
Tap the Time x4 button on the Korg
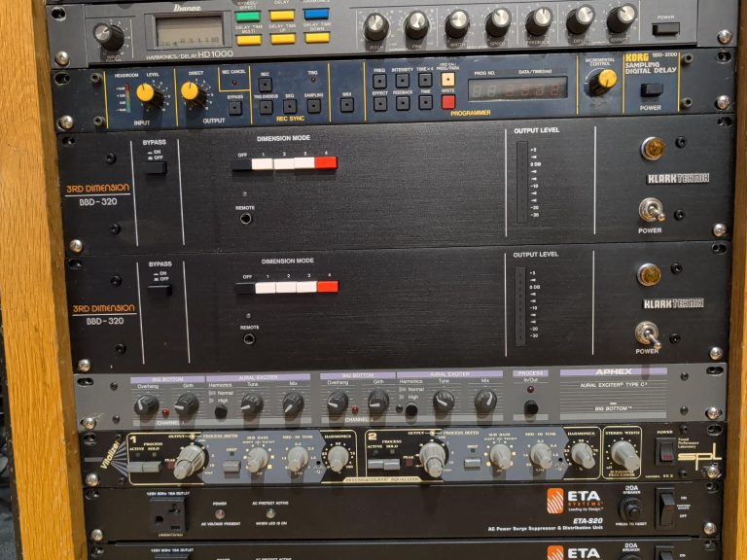(425, 80)
